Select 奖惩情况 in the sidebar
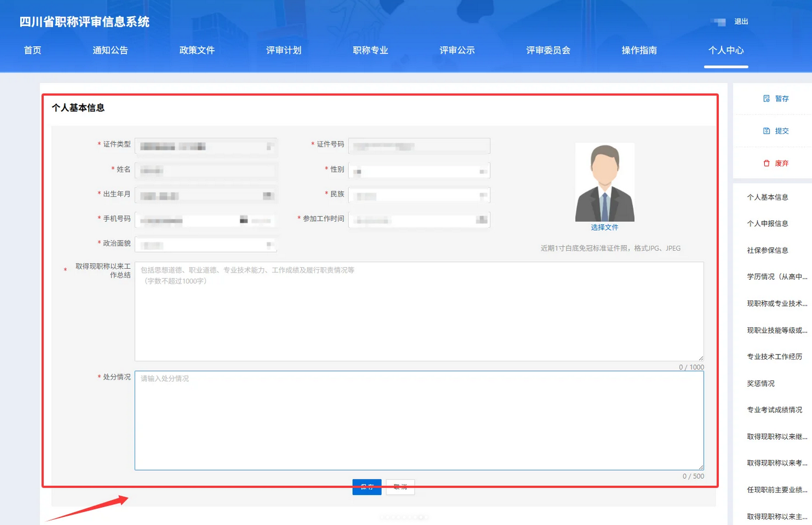 [x=760, y=383]
